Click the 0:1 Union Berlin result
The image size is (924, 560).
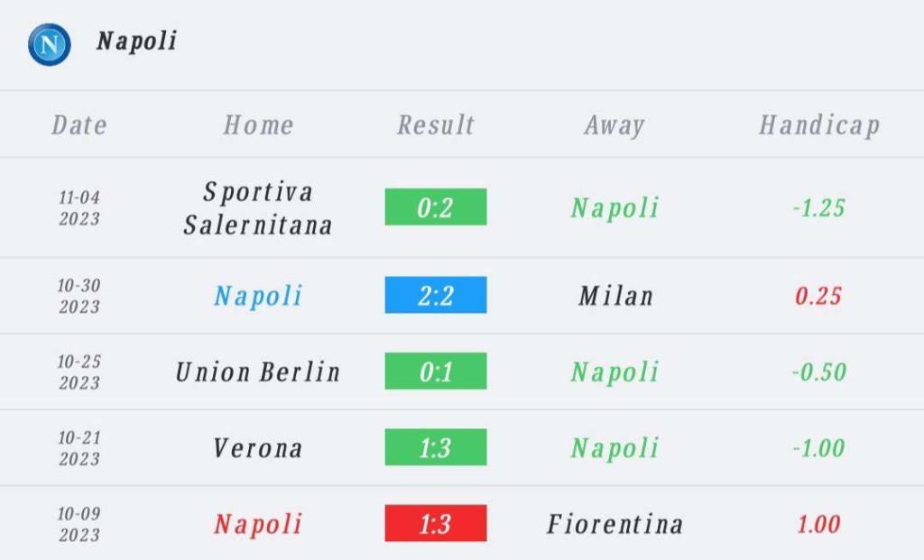[x=436, y=371]
